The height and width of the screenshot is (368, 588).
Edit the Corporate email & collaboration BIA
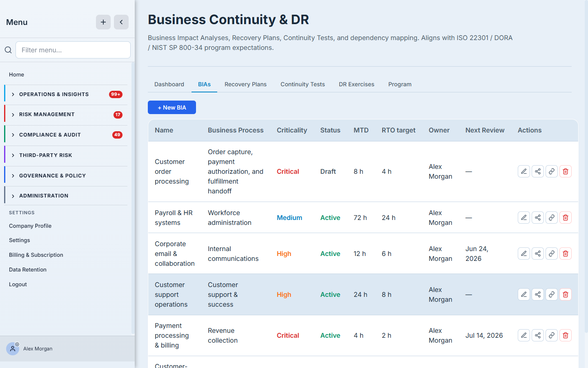(x=524, y=254)
